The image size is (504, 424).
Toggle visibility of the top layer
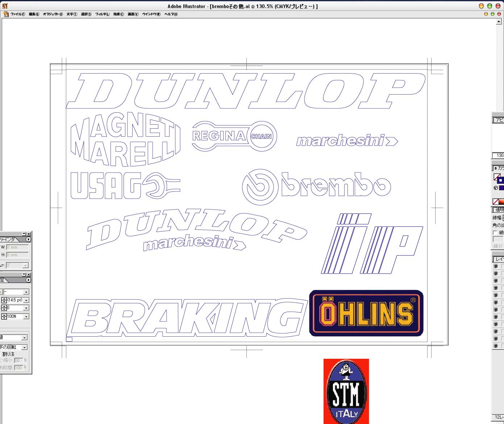496,266
